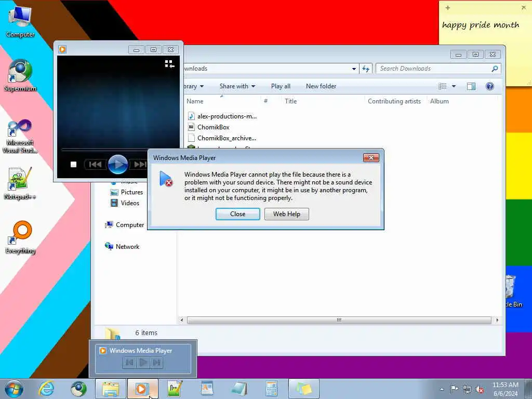The image size is (532, 399).
Task: Switch Media Player to Library view
Action: click(x=169, y=64)
